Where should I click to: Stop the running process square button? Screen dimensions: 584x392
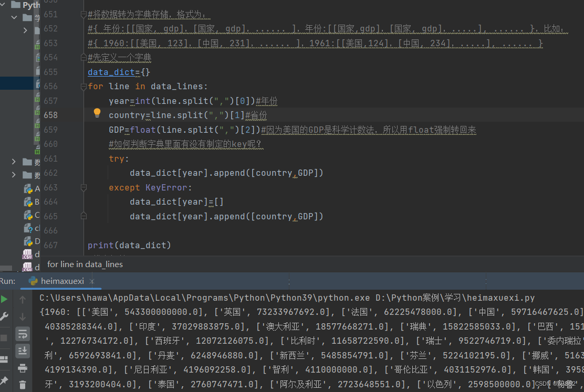pos(3,337)
